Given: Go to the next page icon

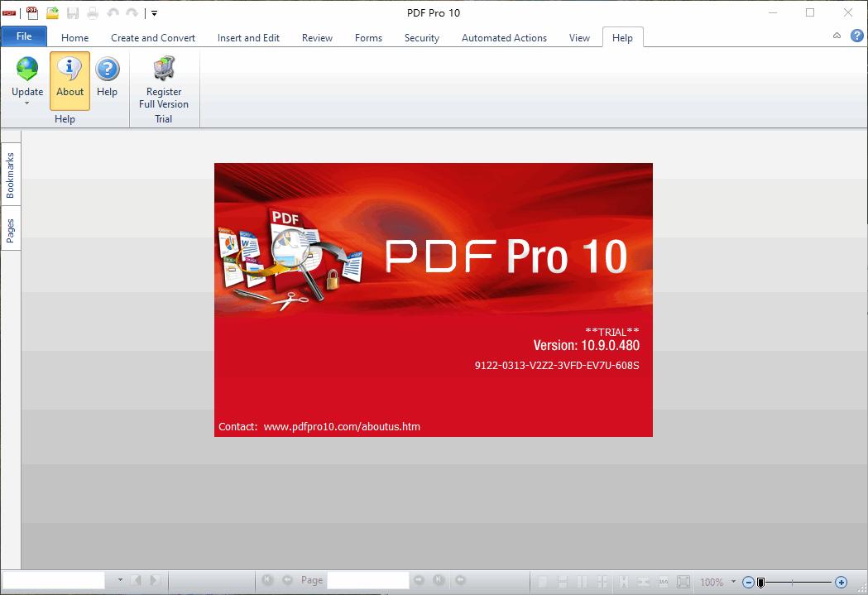Looking at the screenshot, I should point(419,579).
